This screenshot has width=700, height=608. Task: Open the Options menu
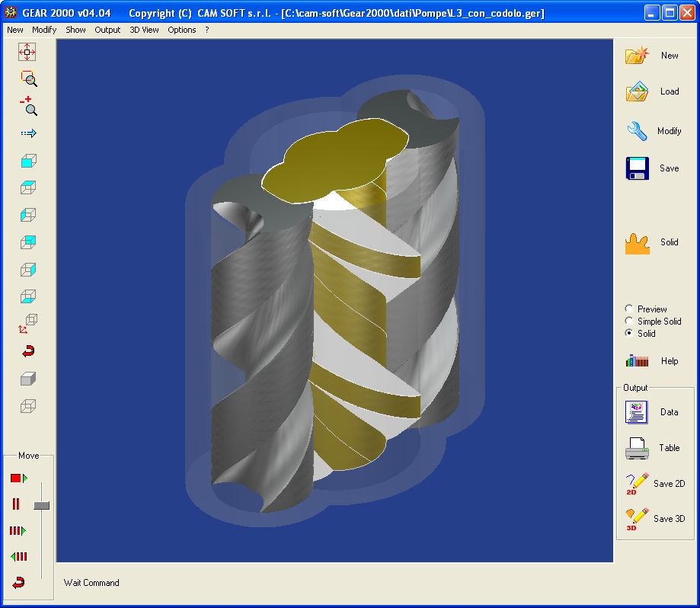pos(182,30)
